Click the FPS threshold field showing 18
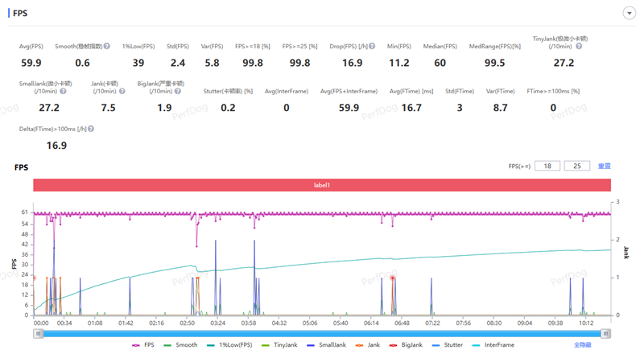644x350 pixels. tap(547, 166)
